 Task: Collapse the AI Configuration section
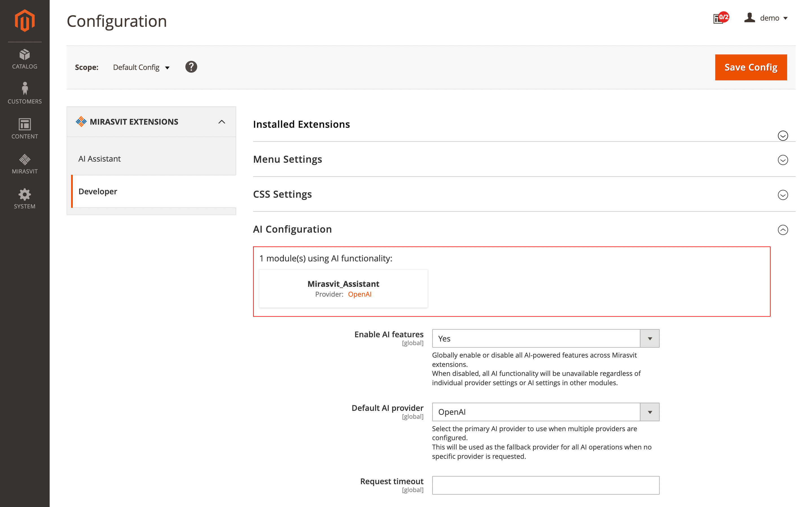pos(782,230)
